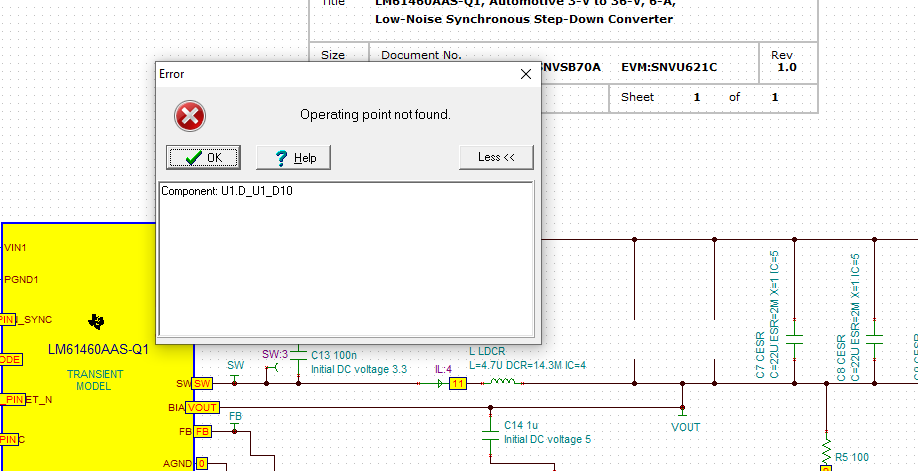Click the C8 'C=22U ESR=2M X=1 IC=5' text
The width and height of the screenshot is (918, 471).
click(x=854, y=318)
